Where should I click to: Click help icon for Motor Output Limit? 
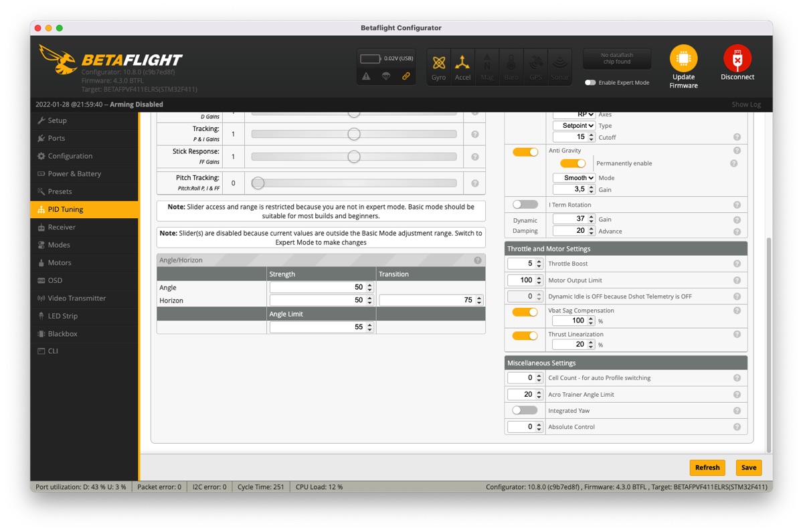737,280
